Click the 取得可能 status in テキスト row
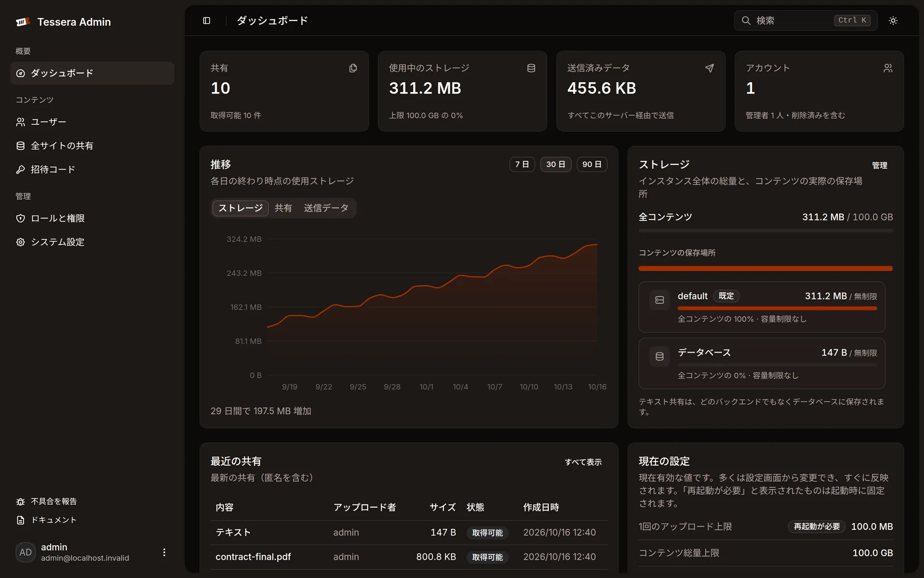This screenshot has width=924, height=578. pyautogui.click(x=487, y=533)
